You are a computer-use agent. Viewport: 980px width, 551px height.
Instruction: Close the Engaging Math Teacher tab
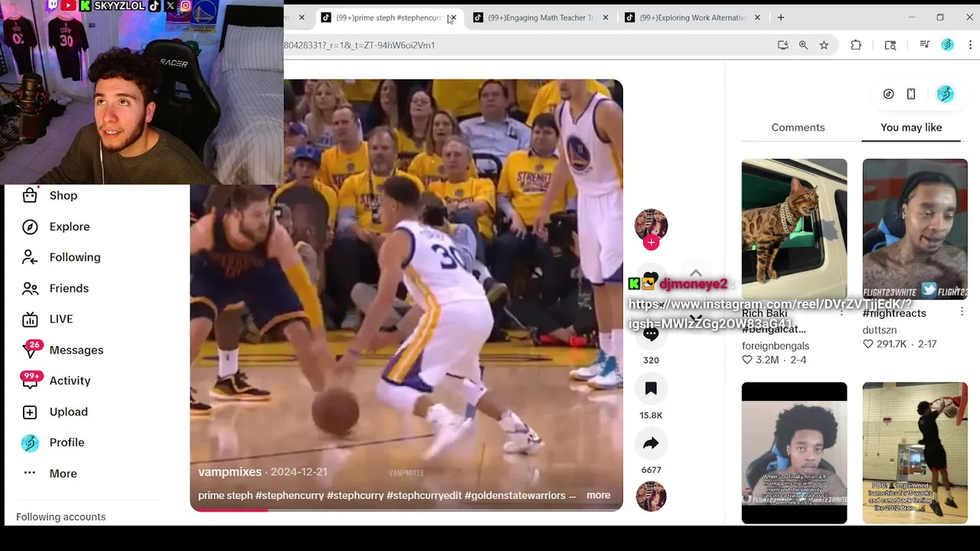point(605,18)
